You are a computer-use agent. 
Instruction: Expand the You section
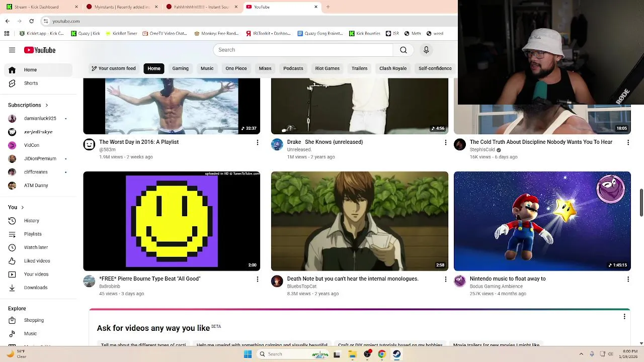16,207
